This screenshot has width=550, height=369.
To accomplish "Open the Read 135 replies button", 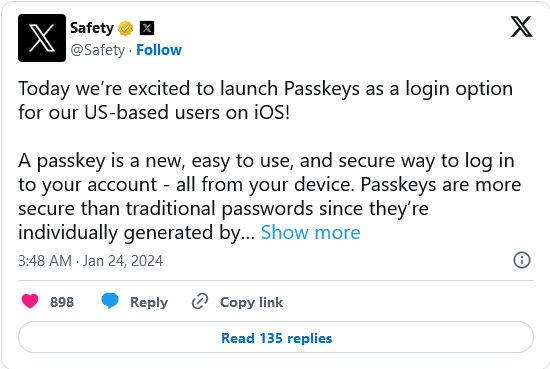I will coord(276,337).
